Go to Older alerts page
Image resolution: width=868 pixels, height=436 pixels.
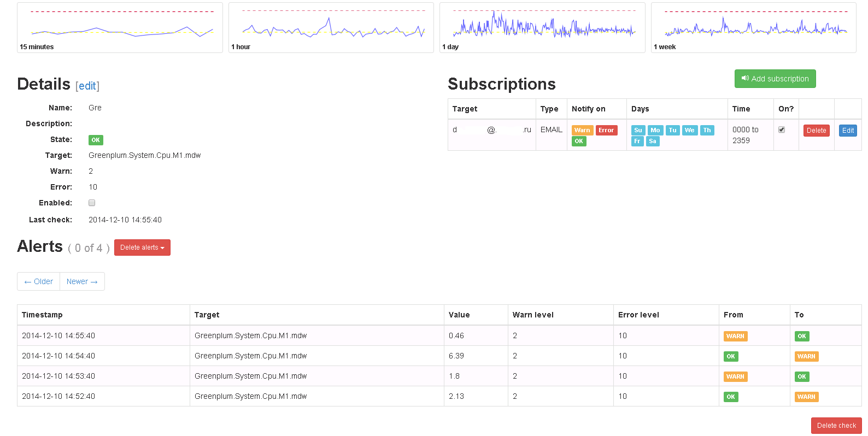pos(39,281)
